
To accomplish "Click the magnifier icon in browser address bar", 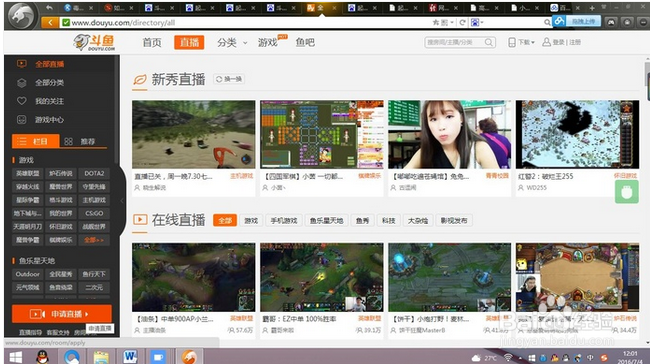I will (x=547, y=23).
